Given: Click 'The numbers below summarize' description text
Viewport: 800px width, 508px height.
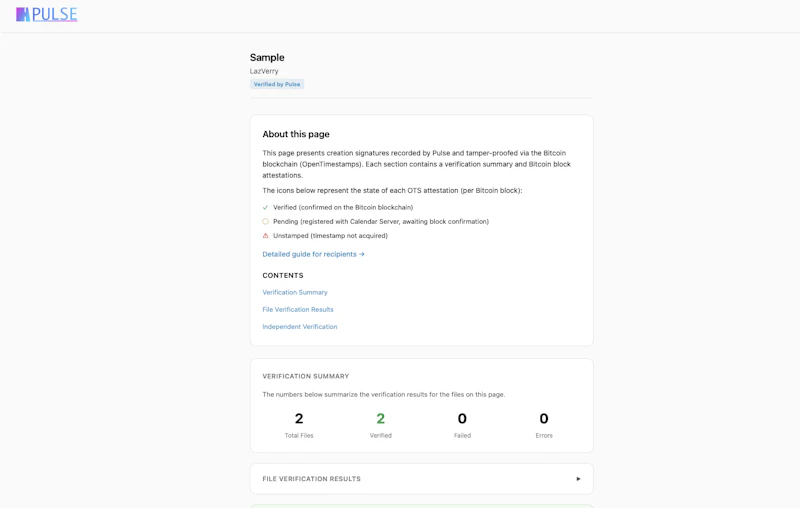Looking at the screenshot, I should (384, 394).
